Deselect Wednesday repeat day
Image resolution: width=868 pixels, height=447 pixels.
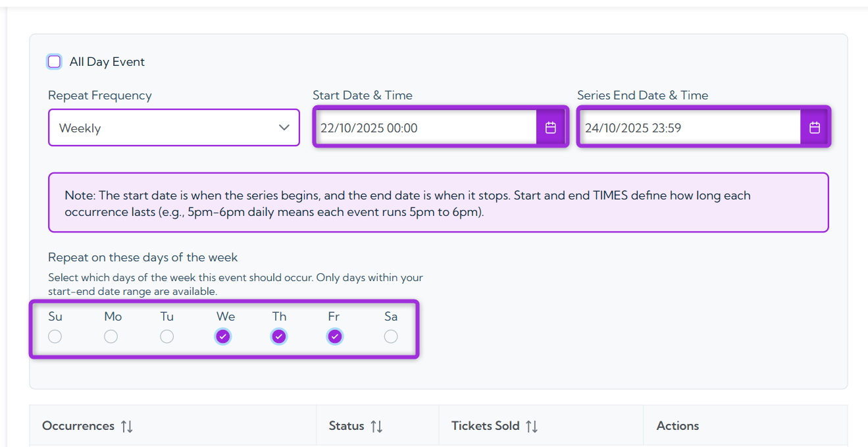click(x=223, y=336)
